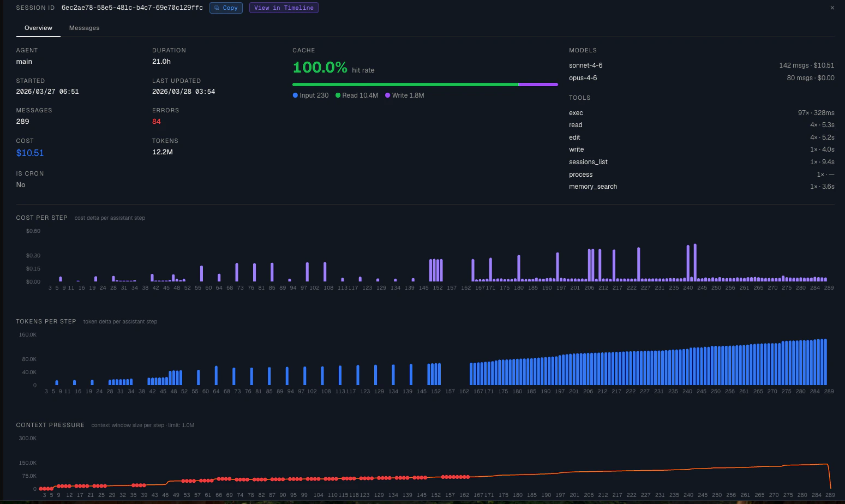Click the context window limit 1.0M subtitle
Viewport: 845px width, 504px height.
click(143, 425)
